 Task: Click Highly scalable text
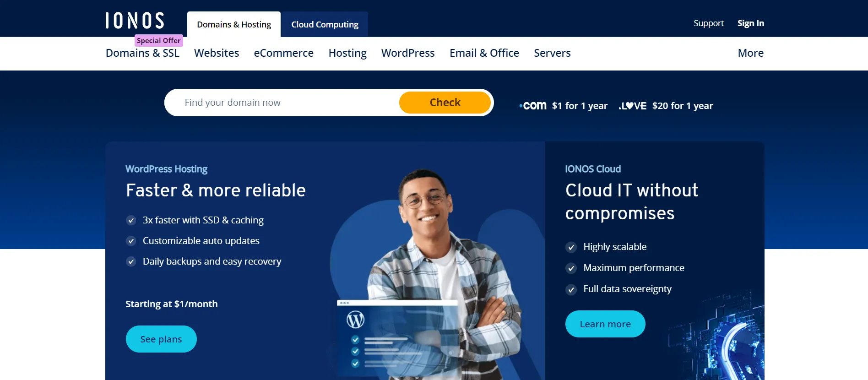point(615,247)
